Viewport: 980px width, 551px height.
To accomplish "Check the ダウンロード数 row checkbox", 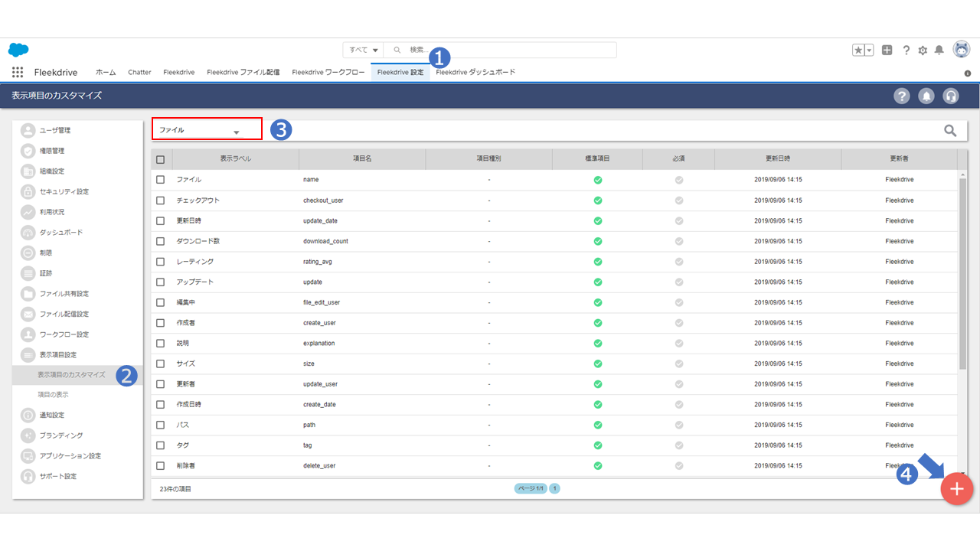I will point(160,241).
